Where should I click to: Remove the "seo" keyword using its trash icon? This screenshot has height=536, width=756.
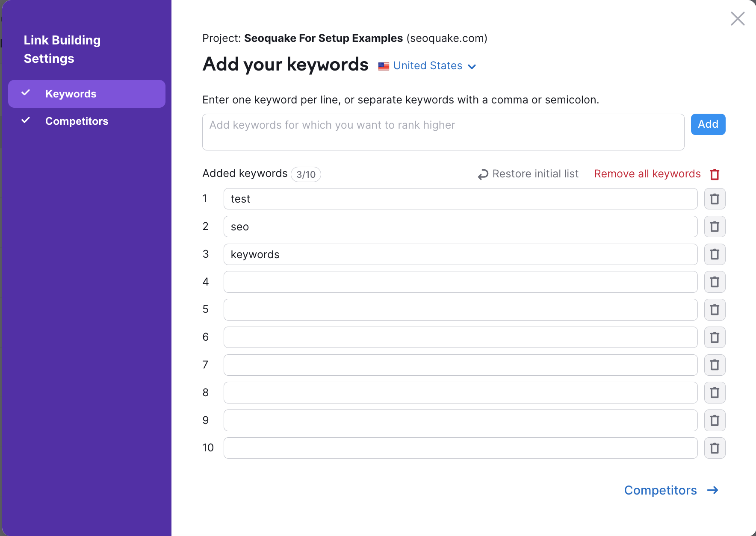coord(715,227)
